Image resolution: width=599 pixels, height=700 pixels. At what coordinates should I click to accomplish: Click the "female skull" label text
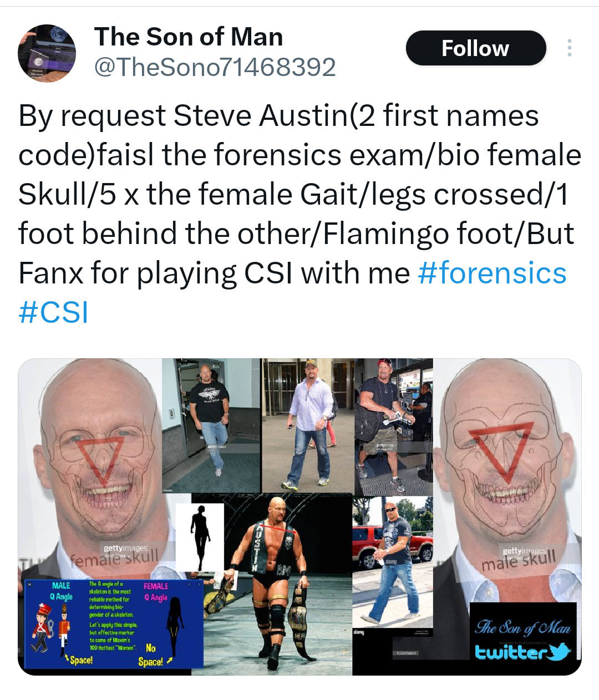[x=114, y=557]
